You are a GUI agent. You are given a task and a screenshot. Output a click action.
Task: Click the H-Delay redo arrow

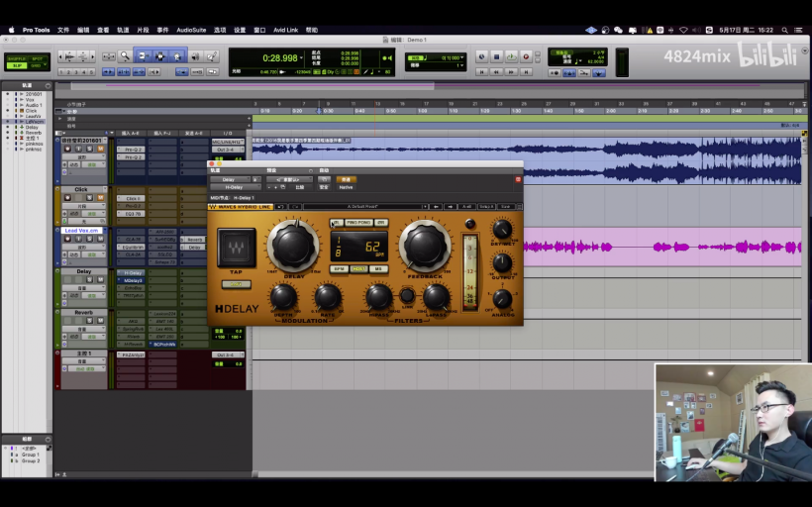point(295,207)
